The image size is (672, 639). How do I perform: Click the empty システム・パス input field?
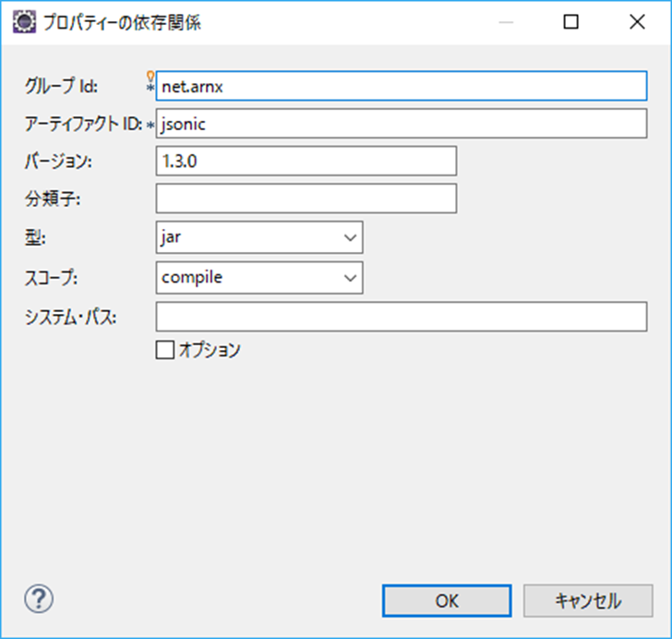pyautogui.click(x=402, y=317)
